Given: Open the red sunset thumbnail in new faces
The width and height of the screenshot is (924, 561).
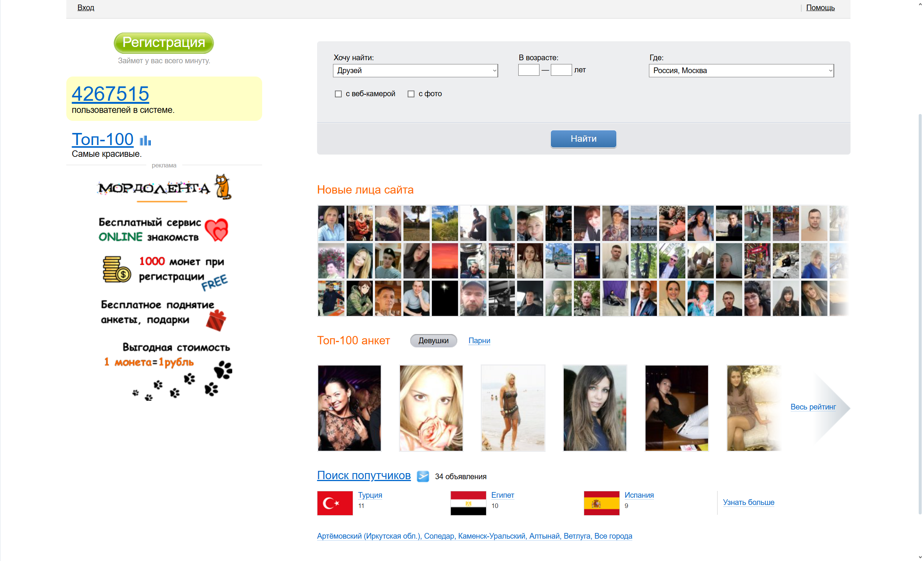Looking at the screenshot, I should (445, 261).
